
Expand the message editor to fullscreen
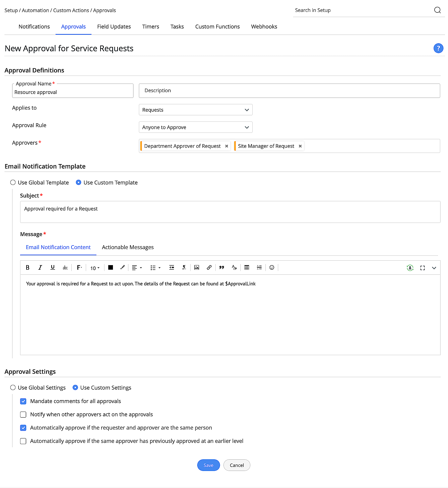click(422, 268)
